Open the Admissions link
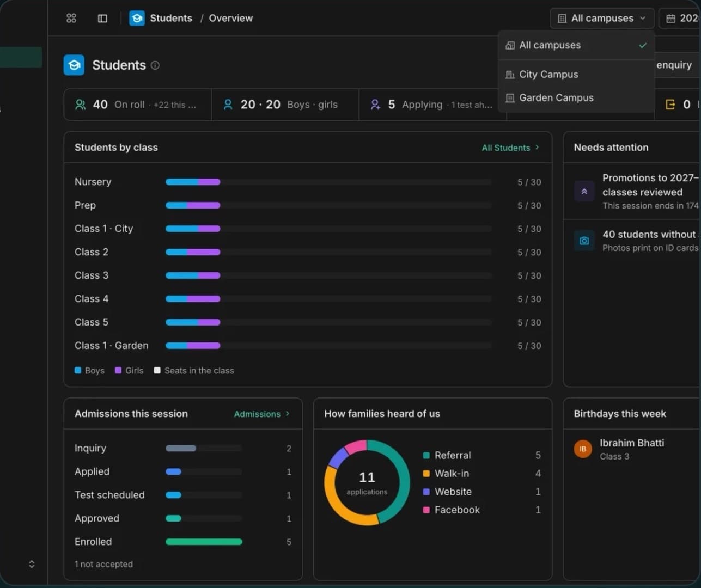Image resolution: width=701 pixels, height=588 pixels. click(261, 414)
